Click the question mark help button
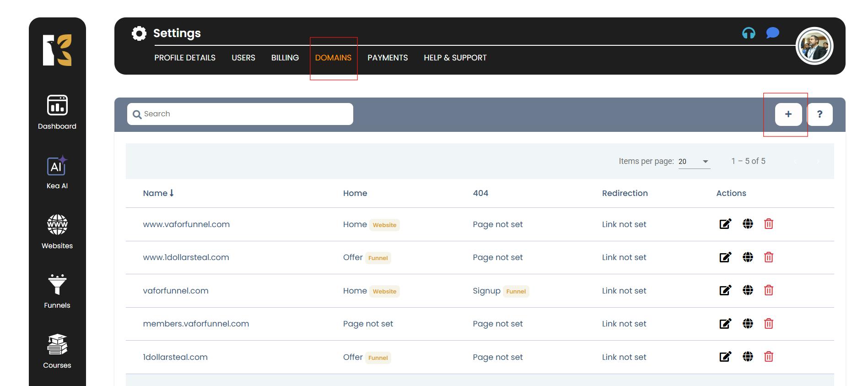 [x=819, y=114]
